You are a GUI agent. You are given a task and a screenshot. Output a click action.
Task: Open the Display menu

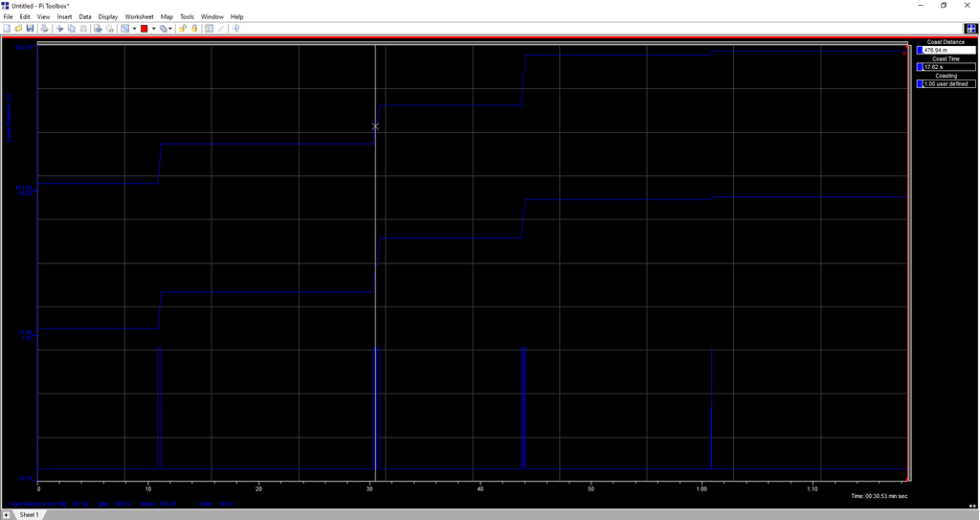108,17
